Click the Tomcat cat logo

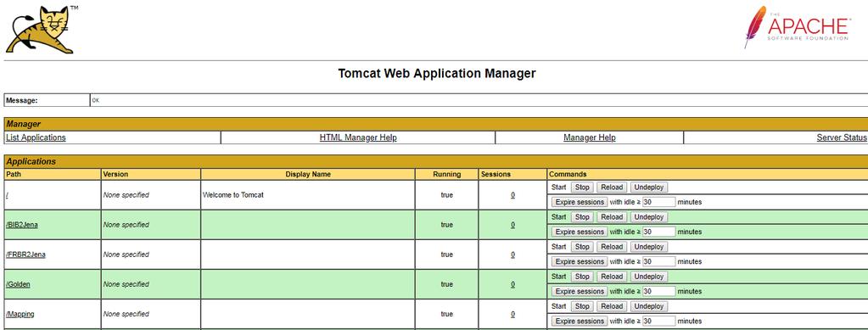coord(42,30)
